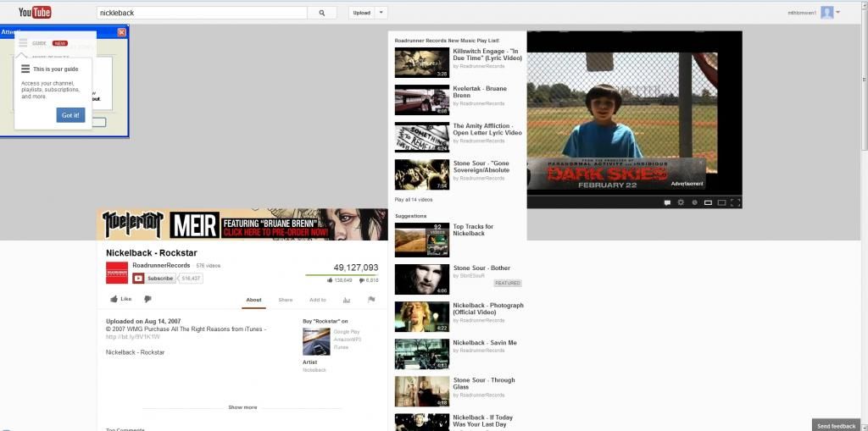Open the iTunes buy link

click(341, 347)
